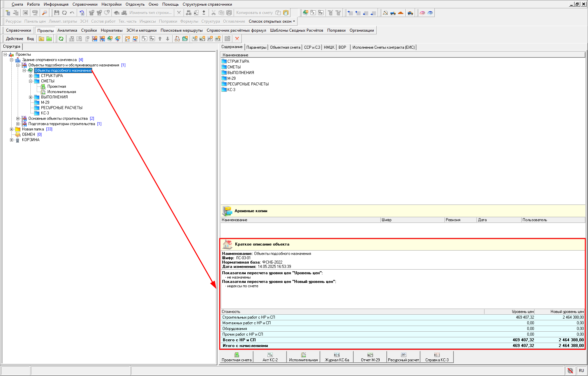This screenshot has width=588, height=376.
Task: Click the orange bricks materials icon
Action: (x=401, y=13)
